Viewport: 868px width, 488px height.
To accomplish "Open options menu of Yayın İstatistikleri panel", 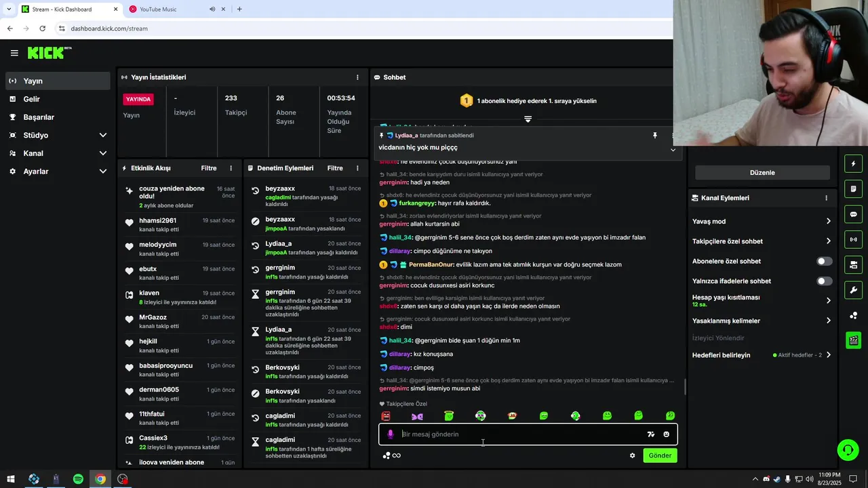I will [x=358, y=77].
